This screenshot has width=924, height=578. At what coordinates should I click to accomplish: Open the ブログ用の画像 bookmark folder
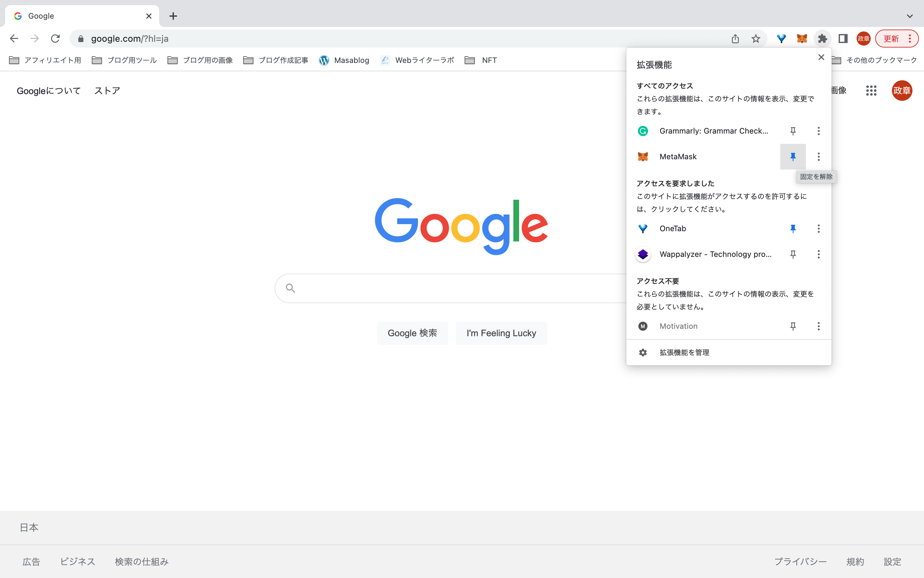200,60
